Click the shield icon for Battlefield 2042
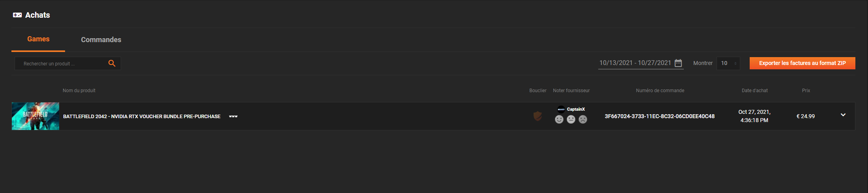 (538, 116)
